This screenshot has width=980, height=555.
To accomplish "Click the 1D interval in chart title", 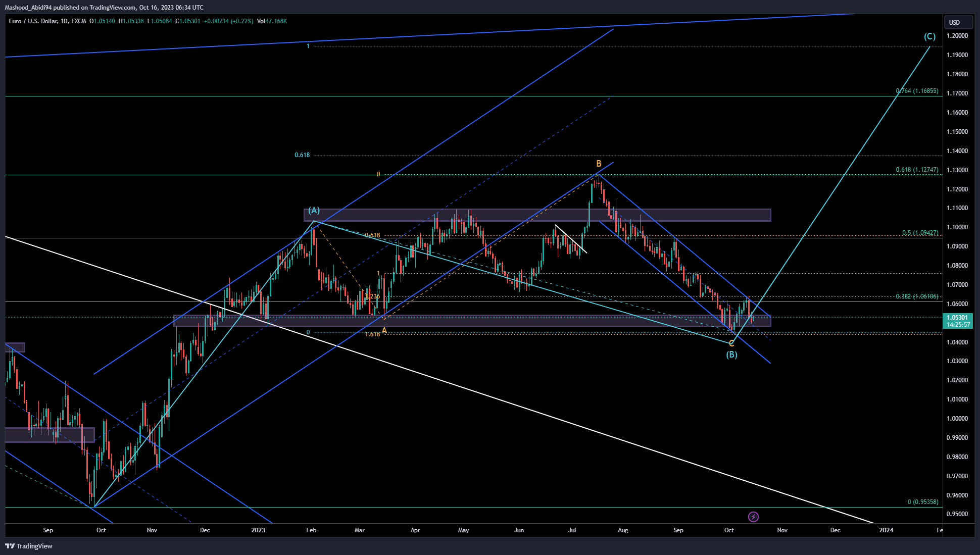I will point(64,21).
